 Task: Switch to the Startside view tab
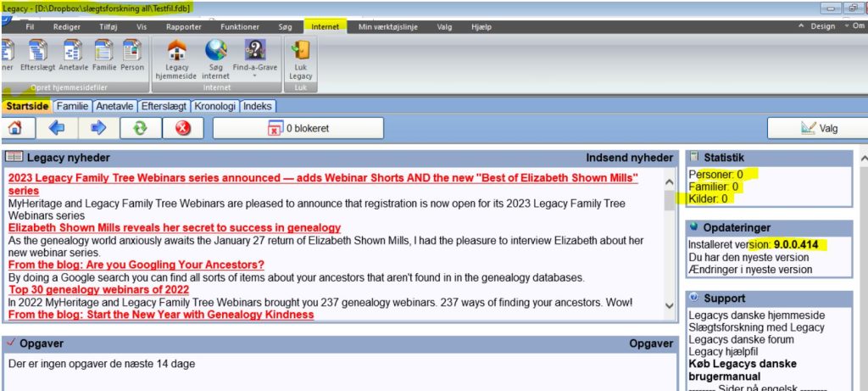[x=27, y=106]
